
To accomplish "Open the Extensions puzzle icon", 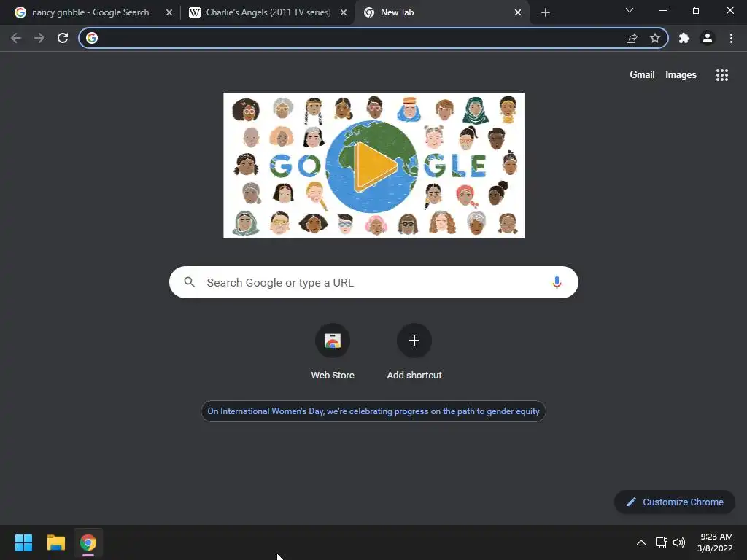I will [684, 38].
